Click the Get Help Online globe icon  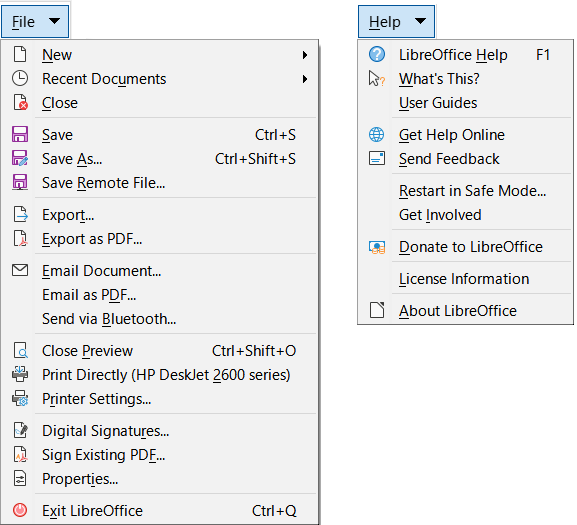tap(376, 134)
